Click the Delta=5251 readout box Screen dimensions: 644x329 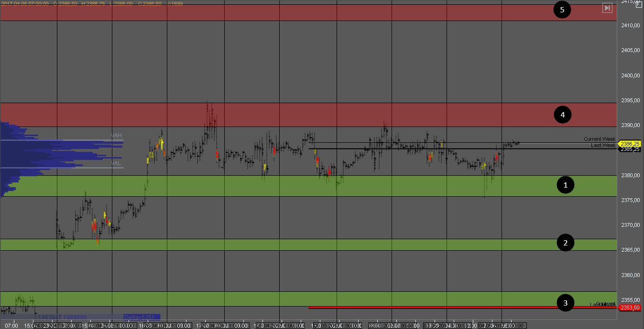click(141, 317)
